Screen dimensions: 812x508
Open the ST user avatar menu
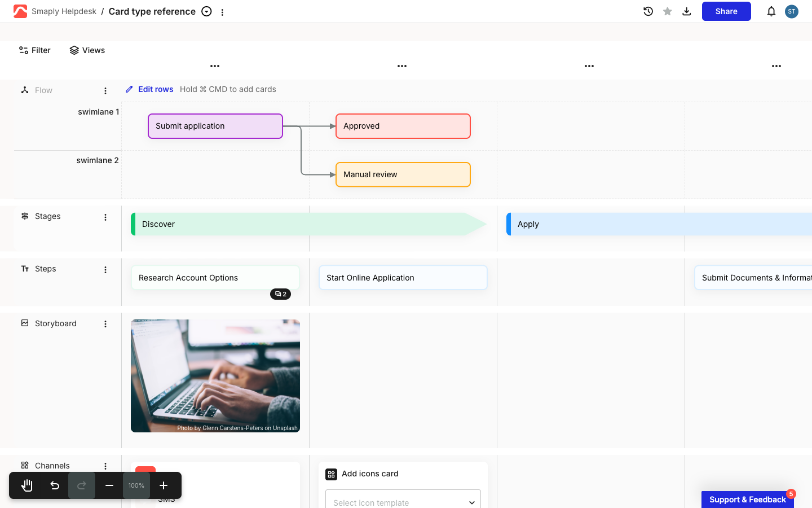792,11
